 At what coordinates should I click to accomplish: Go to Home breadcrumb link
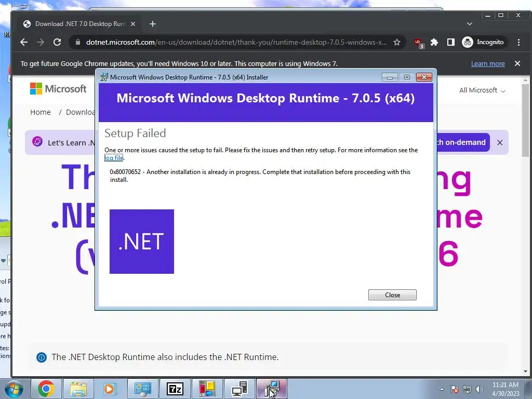point(41,112)
